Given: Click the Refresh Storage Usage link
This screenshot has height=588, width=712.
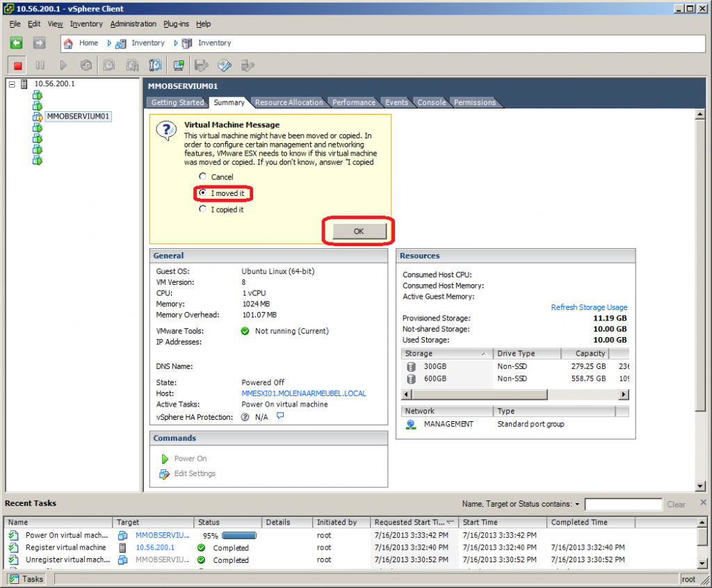Looking at the screenshot, I should coord(589,307).
